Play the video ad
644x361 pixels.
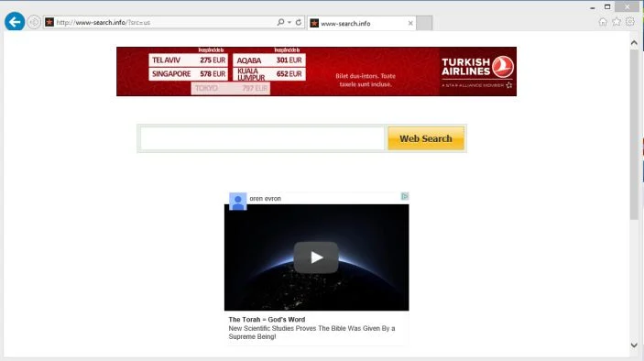(x=316, y=257)
